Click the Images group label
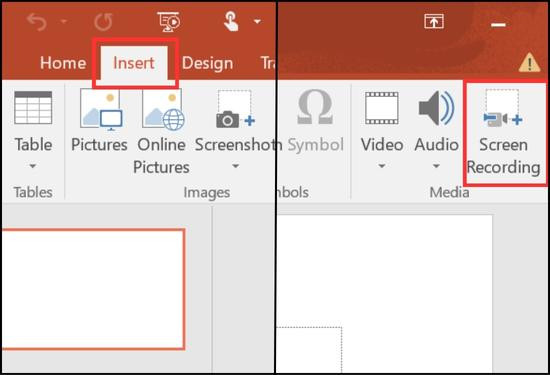 coord(207,193)
